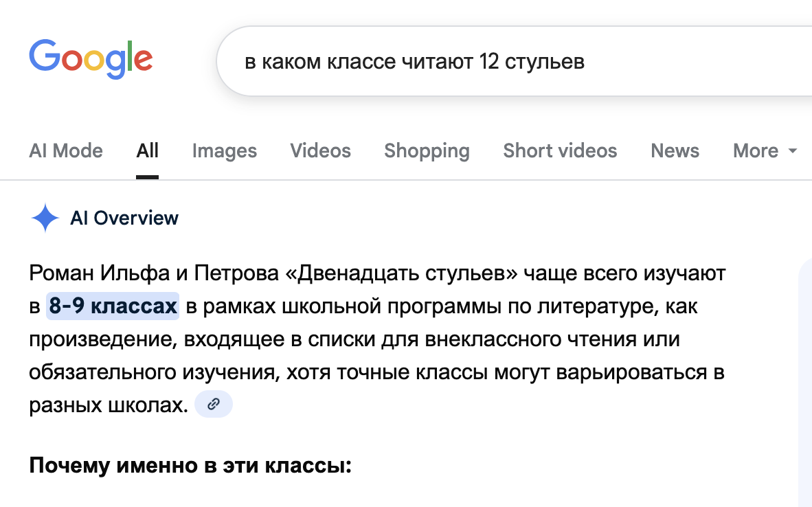
Task: Open the Images tab
Action: tap(225, 151)
